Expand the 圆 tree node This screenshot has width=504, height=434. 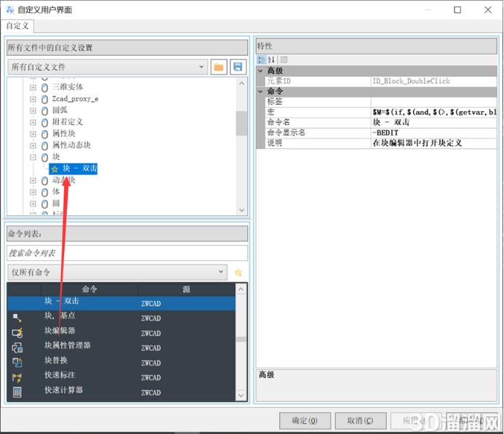33,204
